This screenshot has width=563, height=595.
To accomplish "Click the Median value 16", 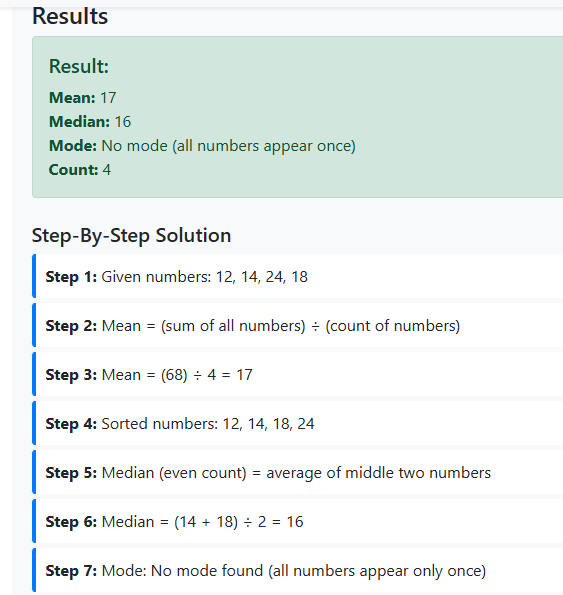I will click(123, 122).
